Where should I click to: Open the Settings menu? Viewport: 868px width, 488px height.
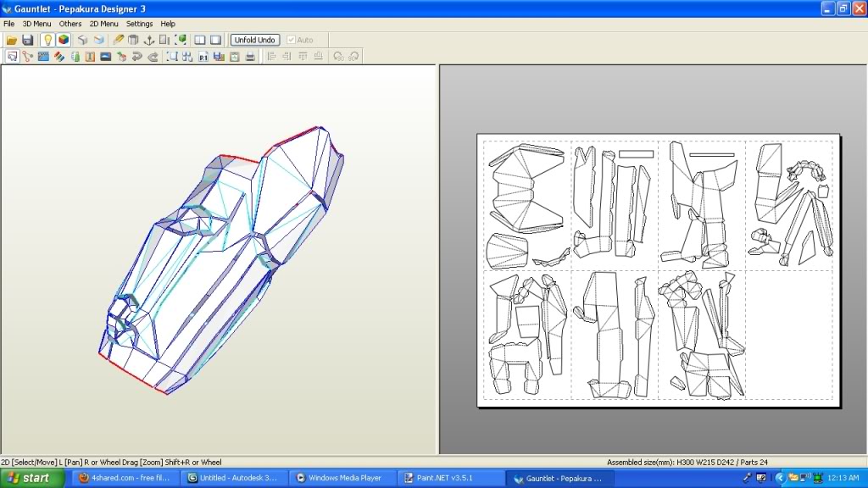tap(139, 24)
